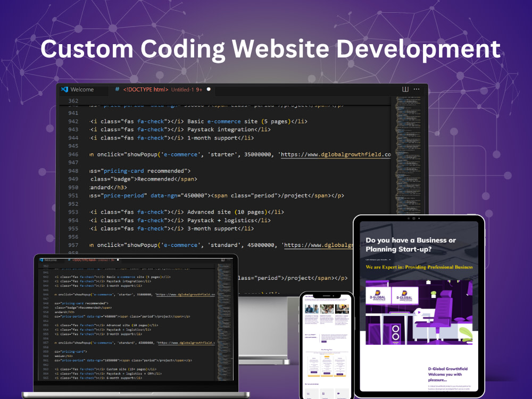Click the right pricing card button on the phone
Screen dimensions: 532x399
tap(340, 374)
